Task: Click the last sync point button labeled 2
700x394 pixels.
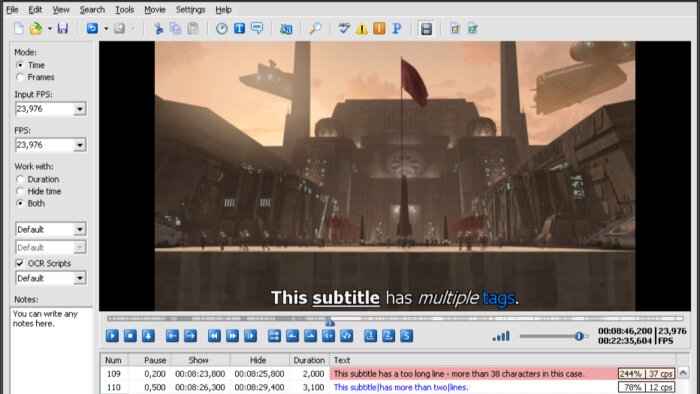Action: [x=388, y=336]
